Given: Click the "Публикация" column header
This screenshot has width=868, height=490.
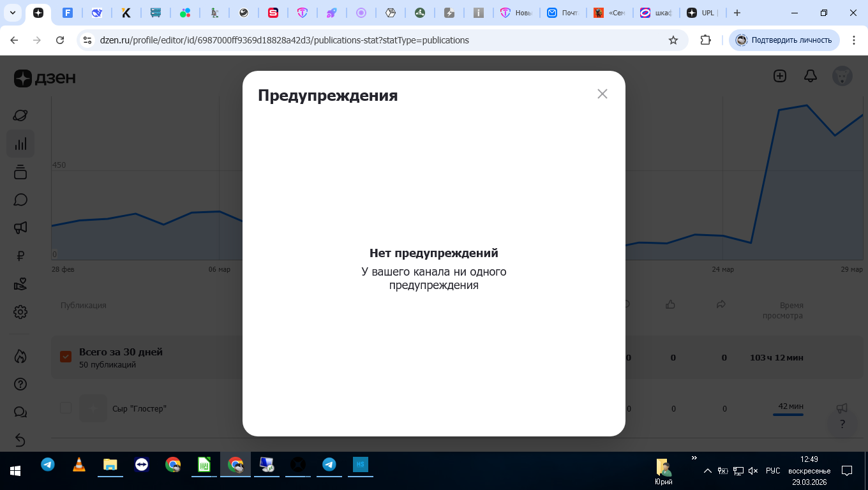Looking at the screenshot, I should (x=84, y=306).
